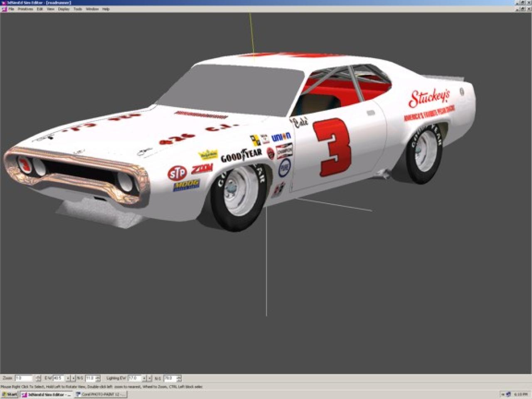
Task: Open the File menu
Action: coord(11,9)
